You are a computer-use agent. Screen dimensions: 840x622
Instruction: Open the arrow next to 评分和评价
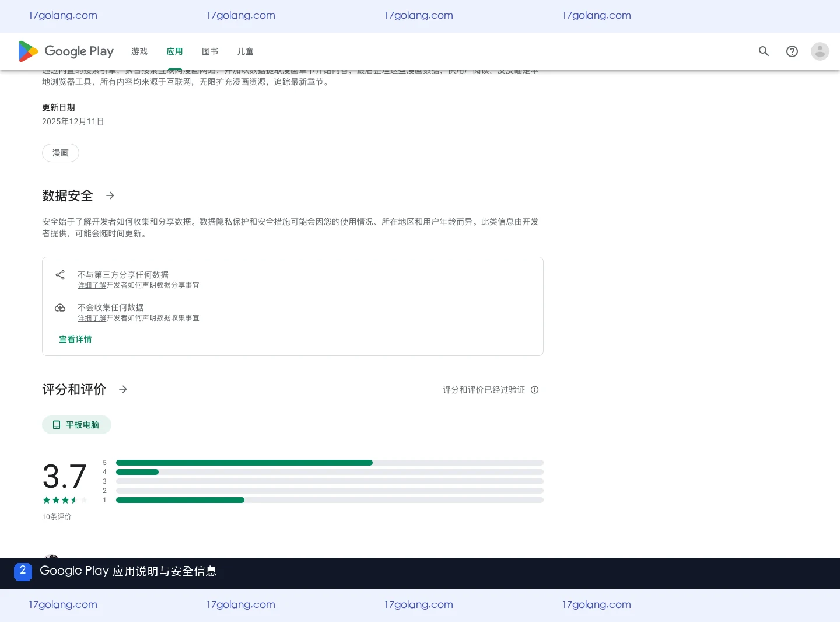point(123,389)
